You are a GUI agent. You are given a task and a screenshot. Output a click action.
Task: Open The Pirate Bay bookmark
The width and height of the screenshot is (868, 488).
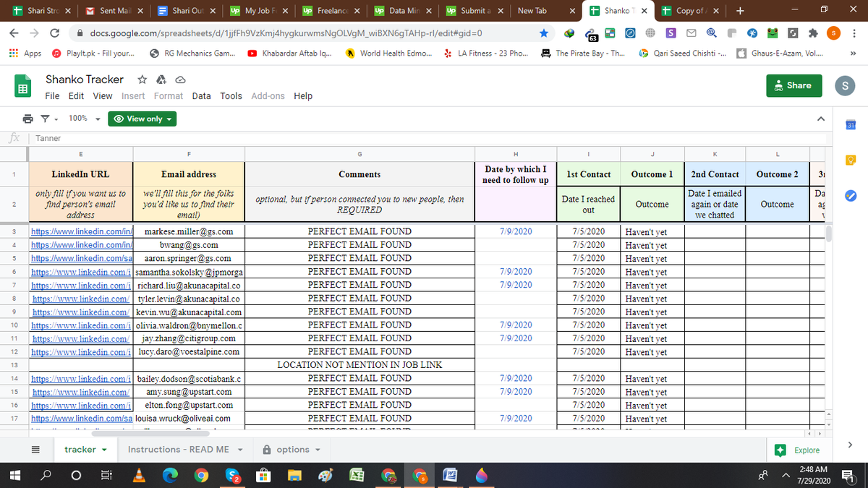583,53
